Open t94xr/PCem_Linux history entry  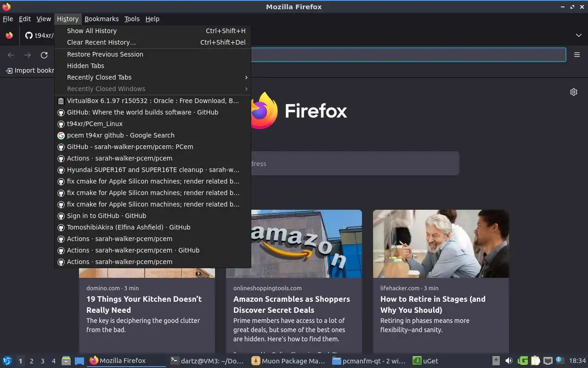(153, 124)
